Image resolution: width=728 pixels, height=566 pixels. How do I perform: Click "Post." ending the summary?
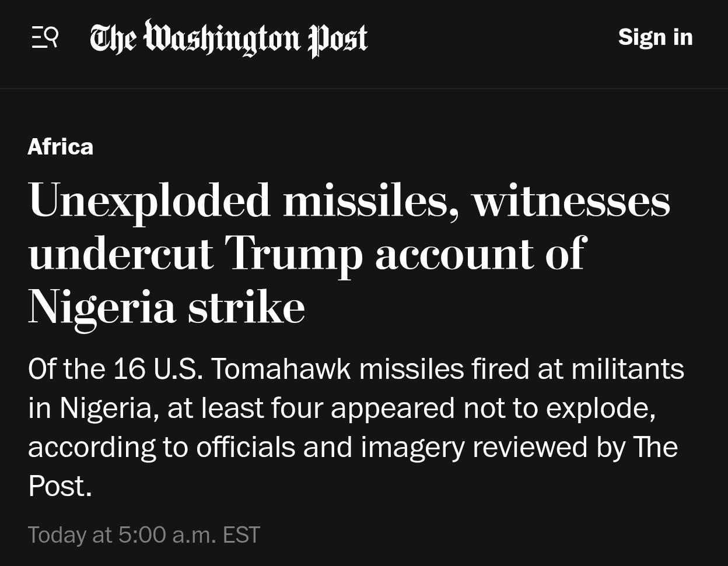tap(60, 486)
